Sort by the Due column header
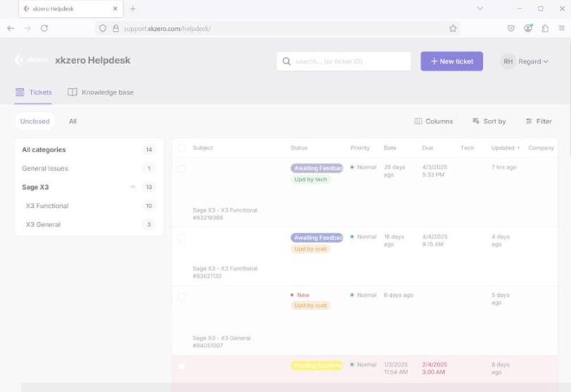The height and width of the screenshot is (392, 571). (x=427, y=148)
